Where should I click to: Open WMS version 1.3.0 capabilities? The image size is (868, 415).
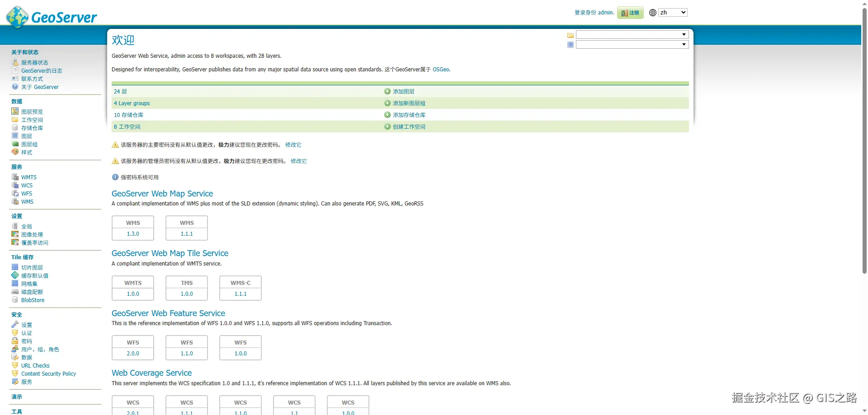tap(133, 234)
